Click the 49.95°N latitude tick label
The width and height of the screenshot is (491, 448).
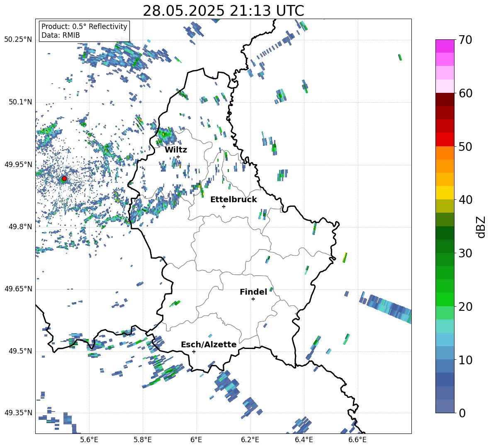click(18, 165)
